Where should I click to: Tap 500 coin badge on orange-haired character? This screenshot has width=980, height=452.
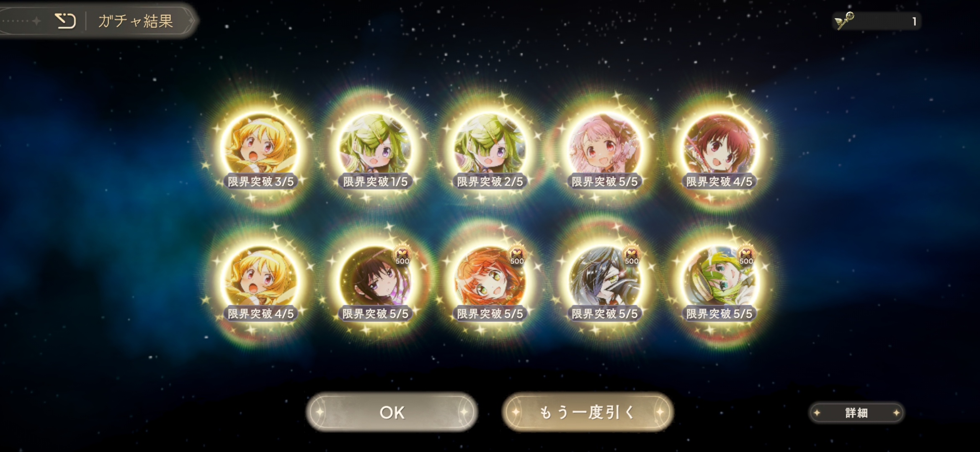[x=517, y=256]
